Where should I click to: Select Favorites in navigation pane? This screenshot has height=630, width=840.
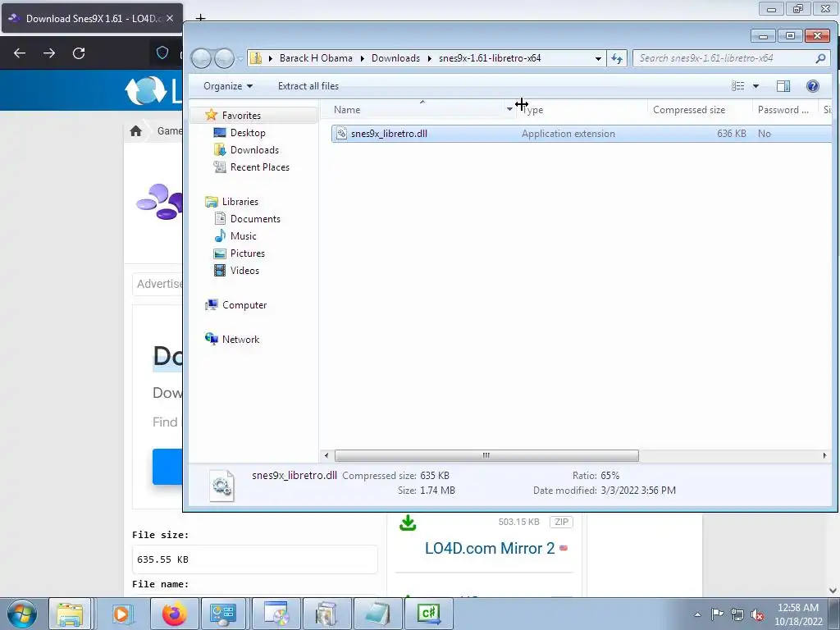pyautogui.click(x=241, y=116)
